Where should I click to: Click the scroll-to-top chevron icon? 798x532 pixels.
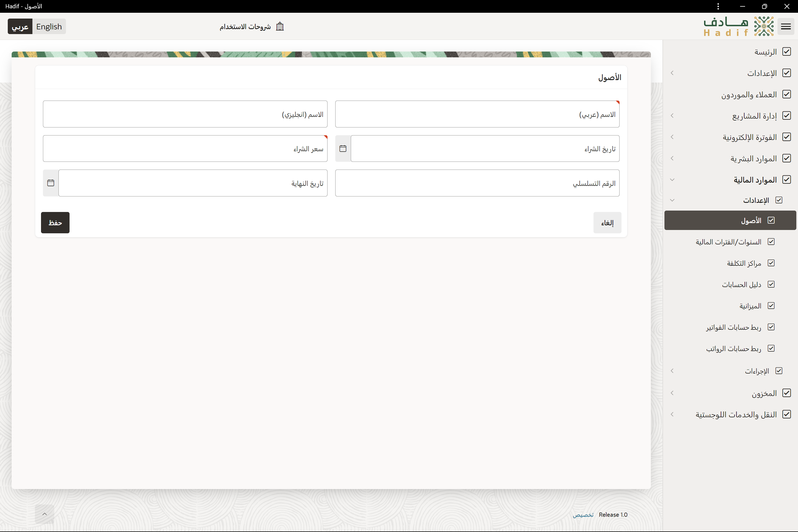click(44, 514)
